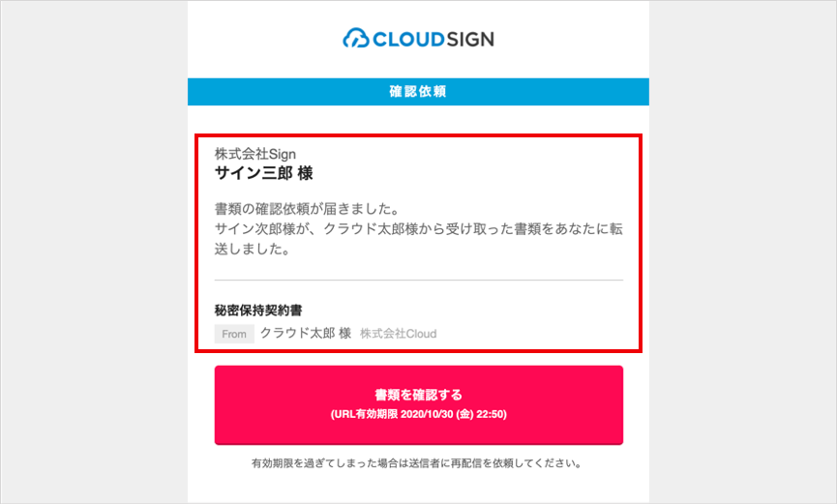
Task: Click the forwarding message mentioning サイン次郎様
Action: [418, 239]
